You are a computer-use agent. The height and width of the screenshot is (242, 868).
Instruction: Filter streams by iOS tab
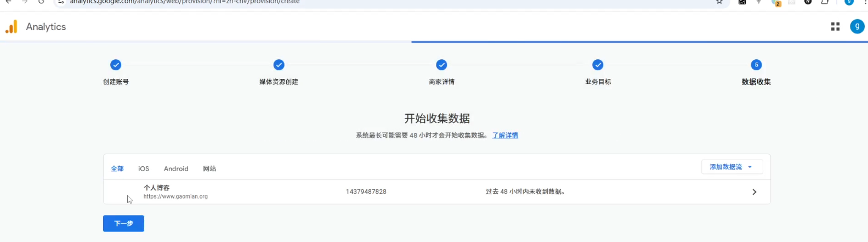(x=144, y=169)
